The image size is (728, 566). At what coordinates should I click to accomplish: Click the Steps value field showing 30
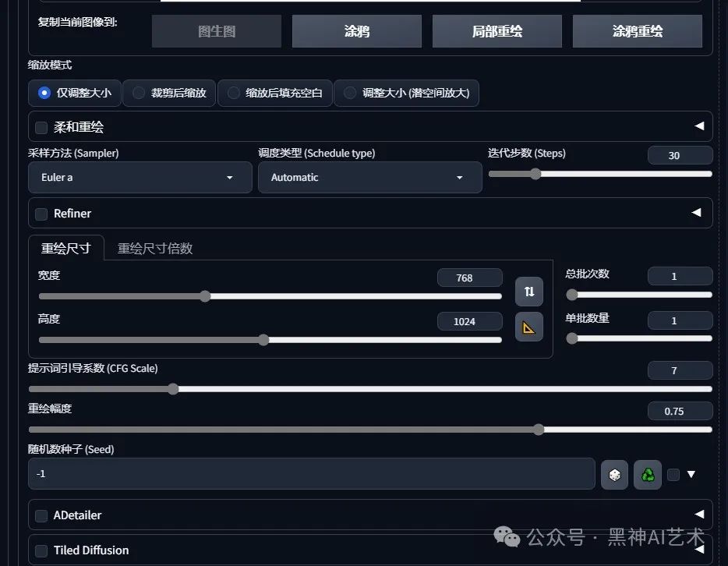tap(680, 156)
